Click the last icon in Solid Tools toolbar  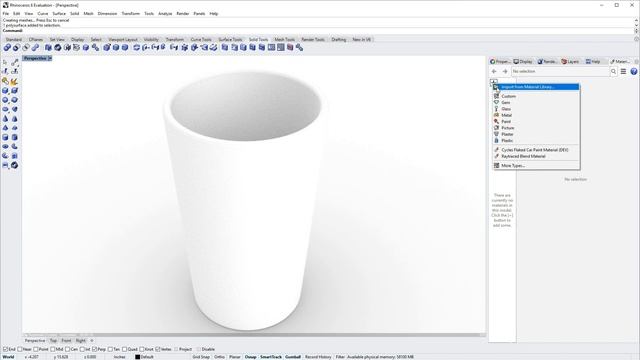[299, 48]
